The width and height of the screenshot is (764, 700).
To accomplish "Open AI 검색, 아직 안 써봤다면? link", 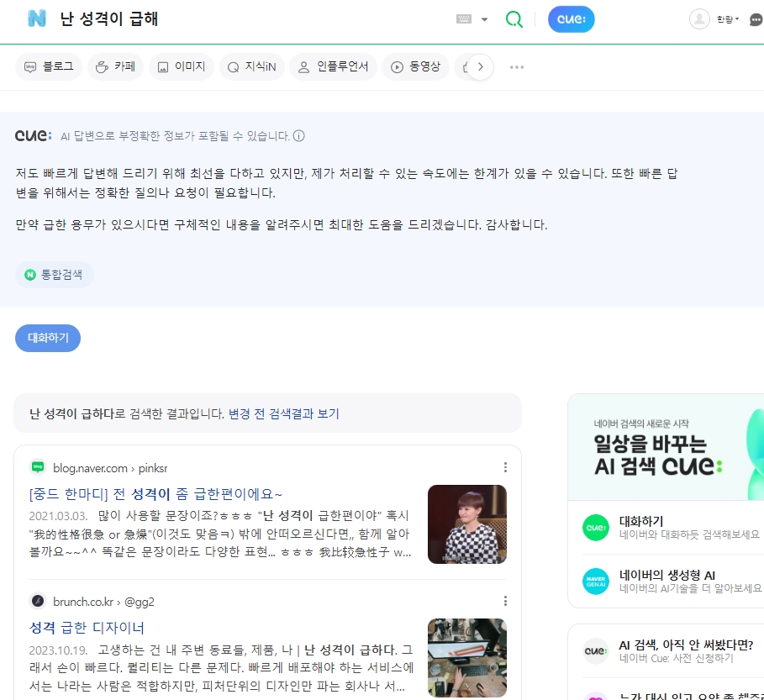I will (686, 645).
